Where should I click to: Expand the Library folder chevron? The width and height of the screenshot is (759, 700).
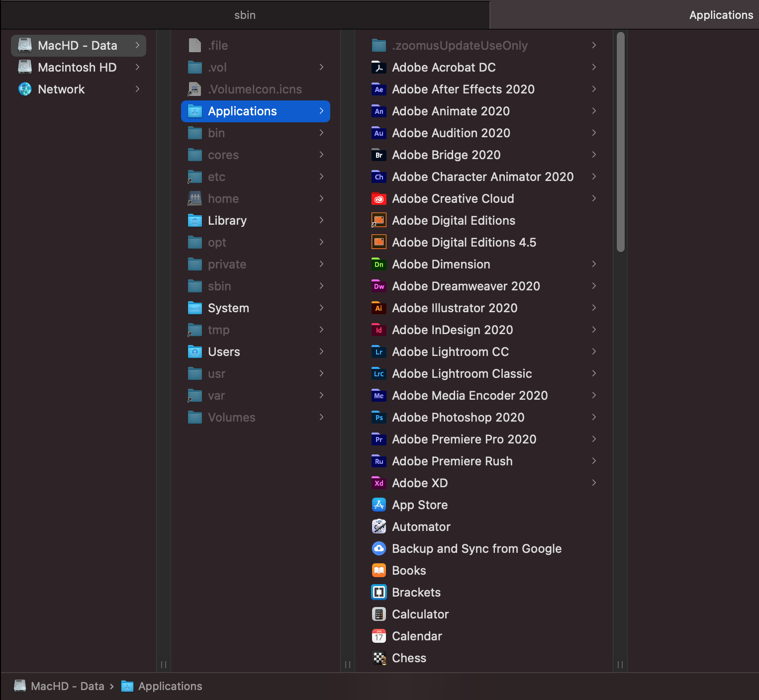[322, 220]
